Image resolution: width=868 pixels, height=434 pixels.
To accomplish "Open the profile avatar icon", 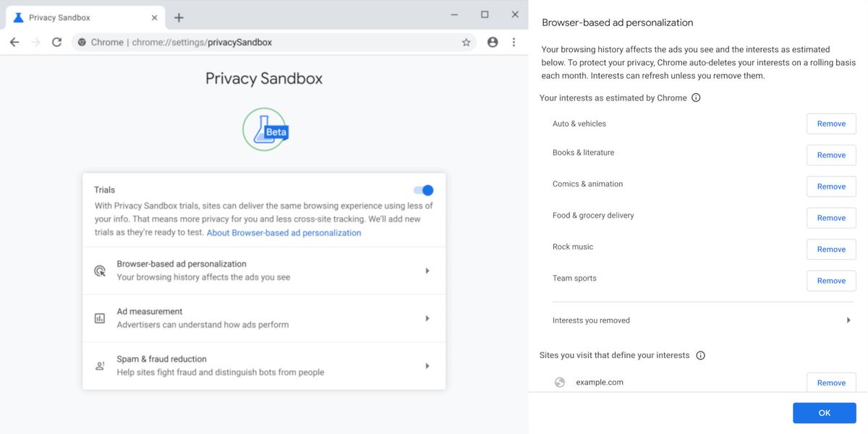I will point(493,43).
